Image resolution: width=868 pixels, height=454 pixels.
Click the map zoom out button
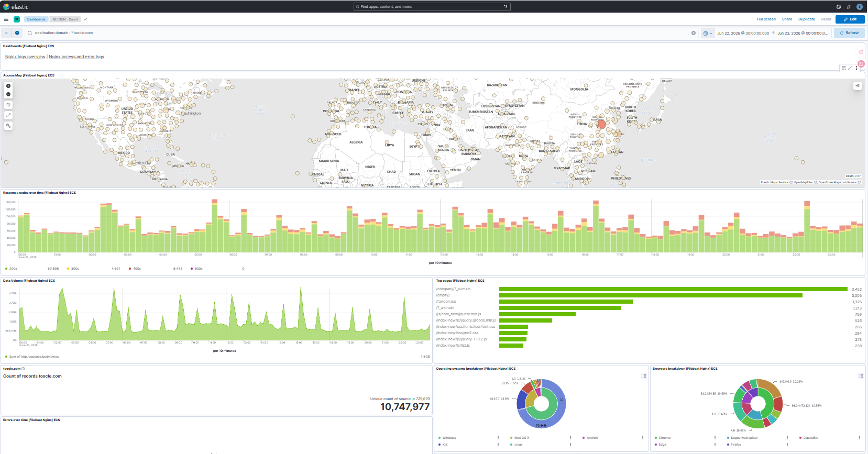click(8, 94)
